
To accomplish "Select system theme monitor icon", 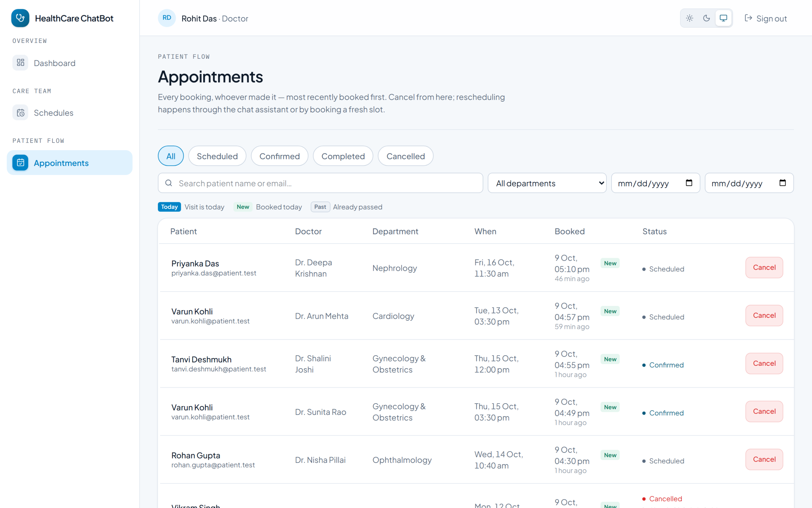I will click(x=724, y=18).
